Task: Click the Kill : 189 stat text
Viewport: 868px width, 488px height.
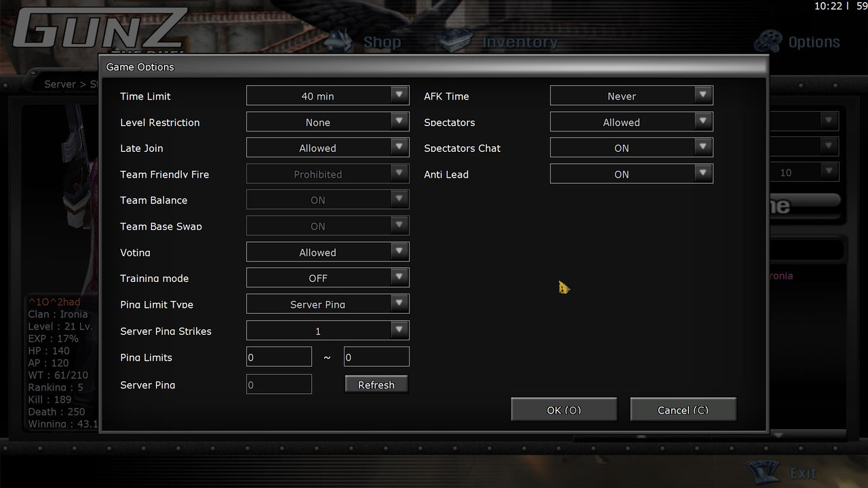Action: 50,399
